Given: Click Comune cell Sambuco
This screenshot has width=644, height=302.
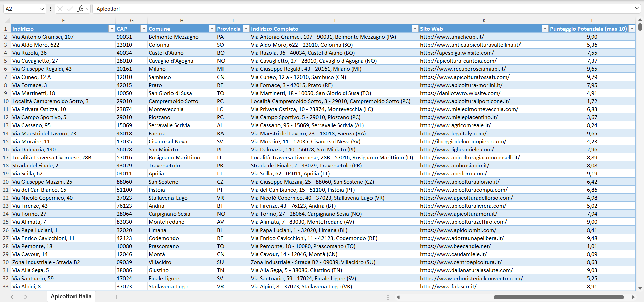Looking at the screenshot, I should tap(182, 77).
